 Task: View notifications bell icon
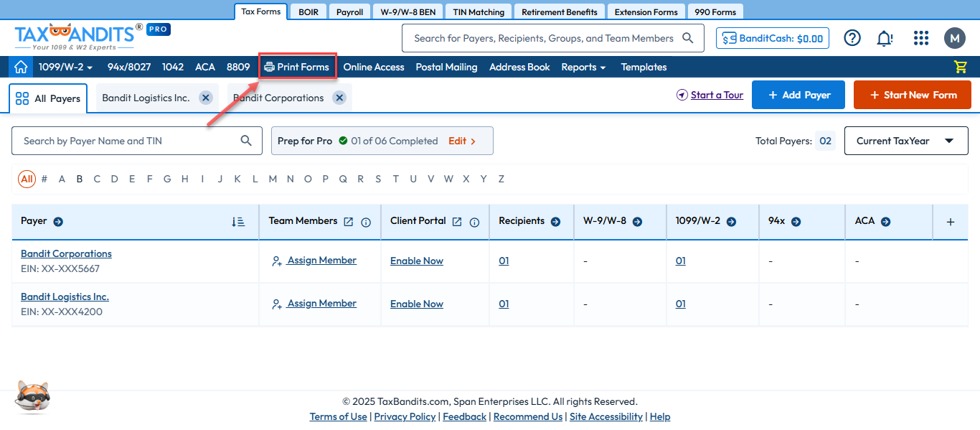click(886, 38)
